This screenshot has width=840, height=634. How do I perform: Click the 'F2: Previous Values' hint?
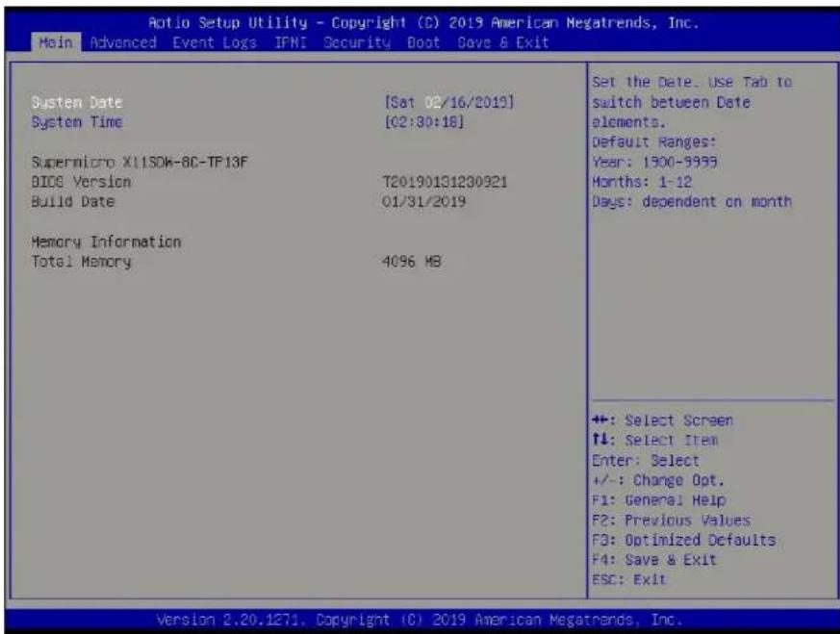coord(671,520)
